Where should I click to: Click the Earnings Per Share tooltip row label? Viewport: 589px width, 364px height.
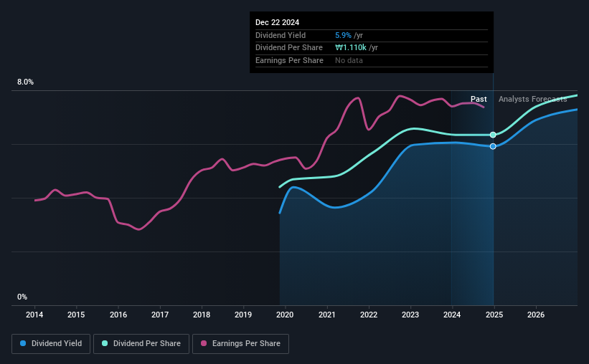(289, 60)
